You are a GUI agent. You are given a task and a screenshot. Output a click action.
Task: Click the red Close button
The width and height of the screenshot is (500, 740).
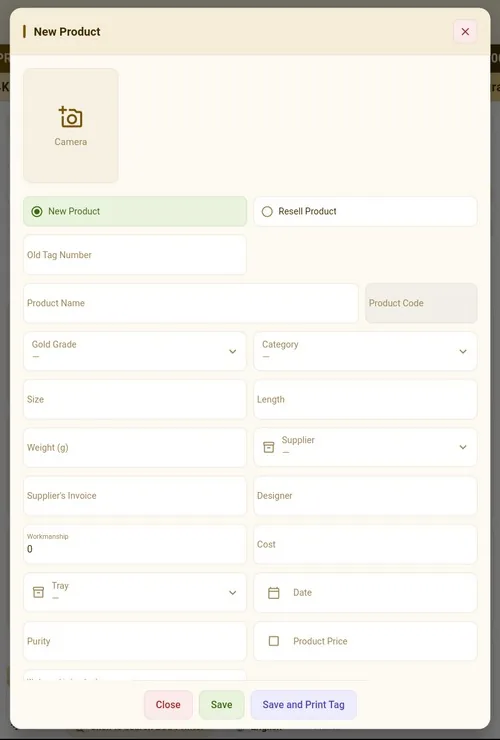(168, 705)
